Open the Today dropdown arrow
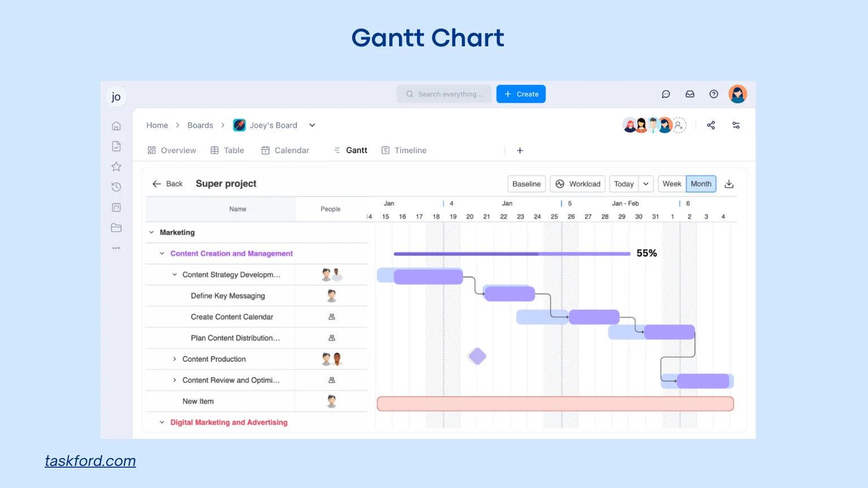Viewport: 868px width, 488px height. click(x=645, y=184)
